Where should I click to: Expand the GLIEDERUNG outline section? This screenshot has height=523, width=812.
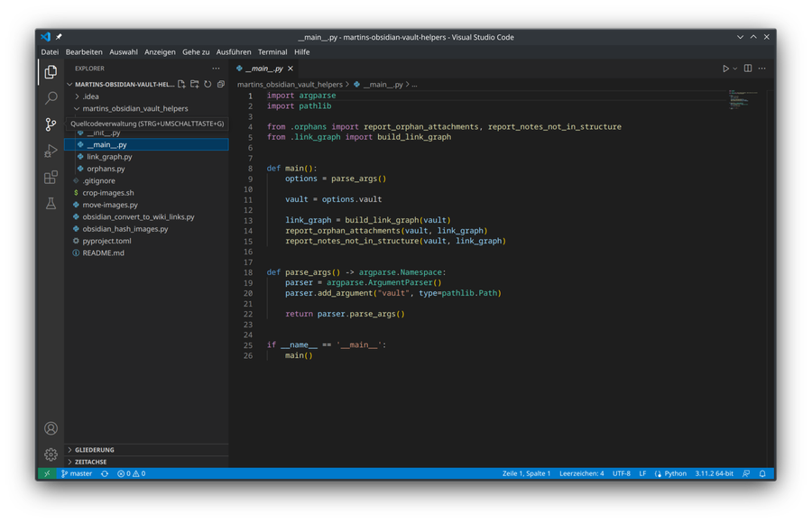(x=146, y=449)
